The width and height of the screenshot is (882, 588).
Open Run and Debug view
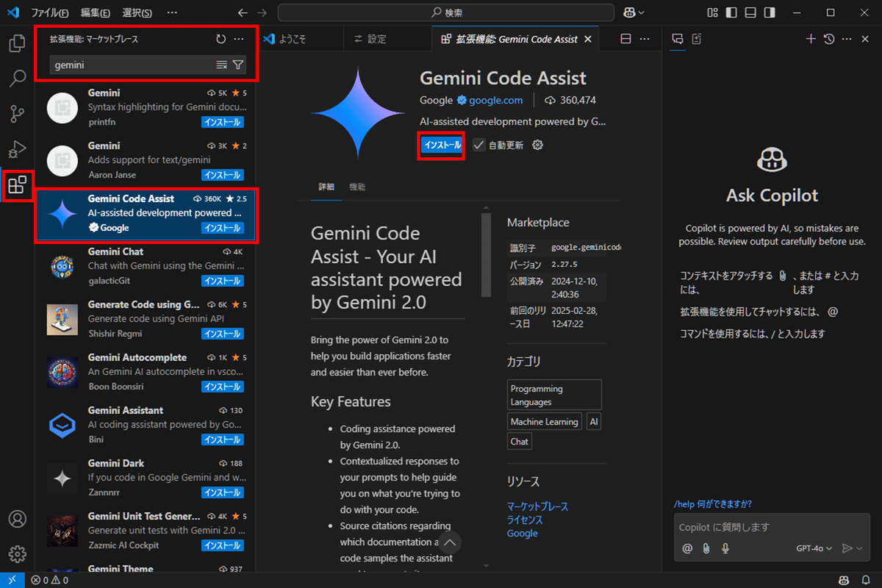[x=17, y=149]
